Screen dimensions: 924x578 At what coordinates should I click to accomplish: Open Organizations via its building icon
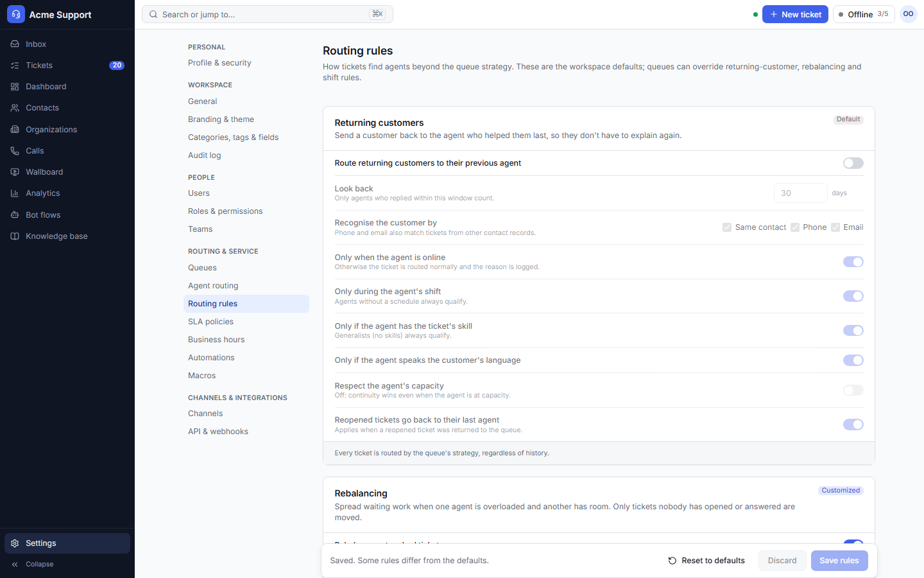[15, 130]
